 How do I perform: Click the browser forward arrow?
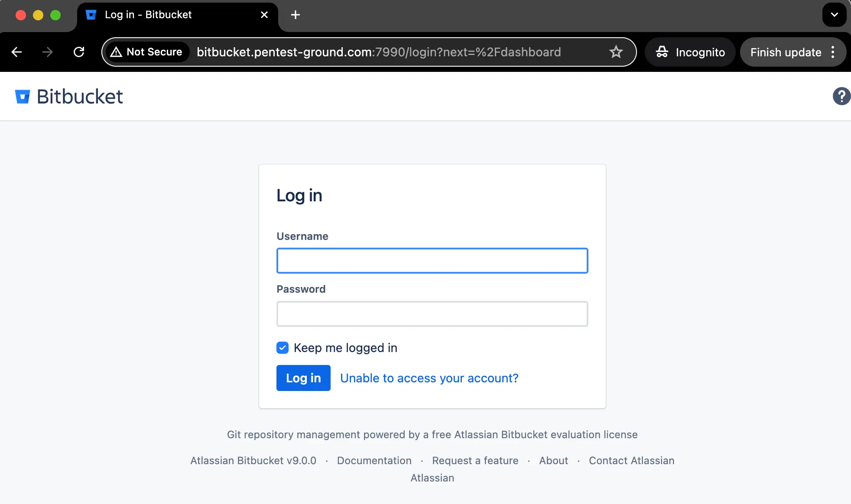point(47,52)
